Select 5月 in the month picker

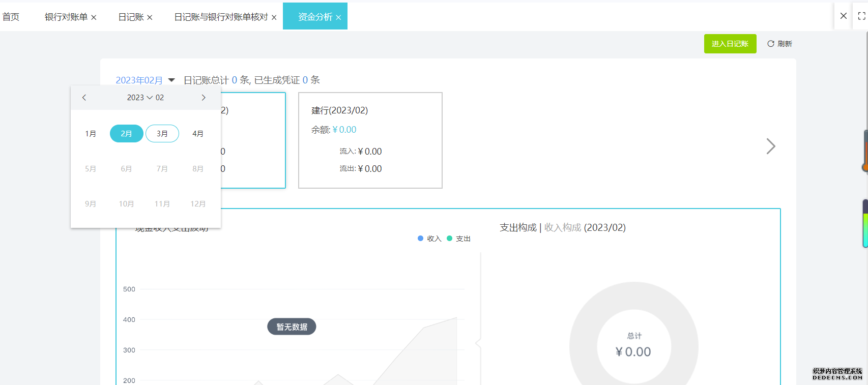91,168
